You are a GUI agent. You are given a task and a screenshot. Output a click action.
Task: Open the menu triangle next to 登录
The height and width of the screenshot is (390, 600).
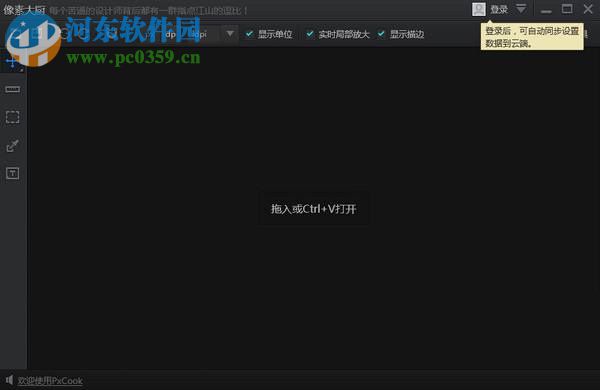(521, 8)
